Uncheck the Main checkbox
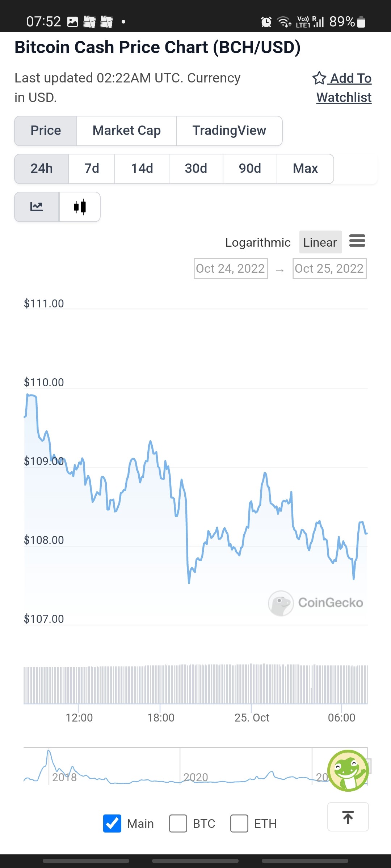Image resolution: width=391 pixels, height=868 pixels. point(112,824)
